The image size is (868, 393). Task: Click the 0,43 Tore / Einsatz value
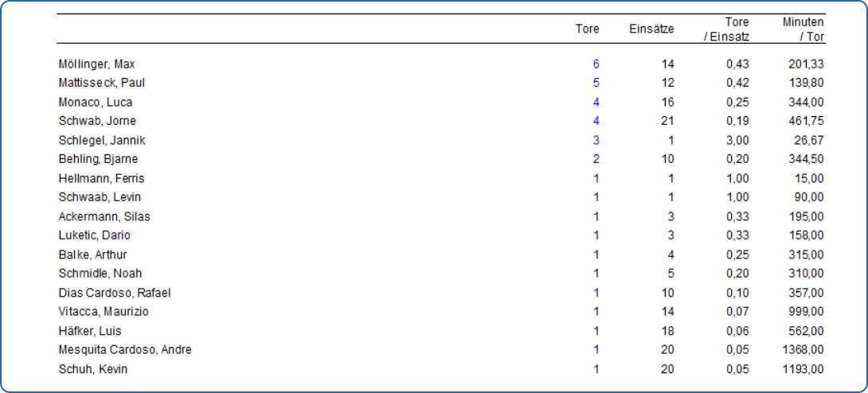click(x=737, y=64)
